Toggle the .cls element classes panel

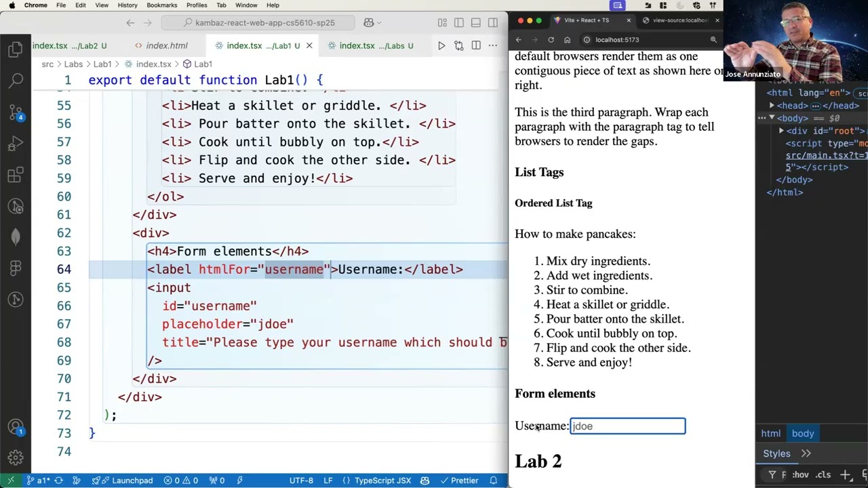(x=823, y=475)
